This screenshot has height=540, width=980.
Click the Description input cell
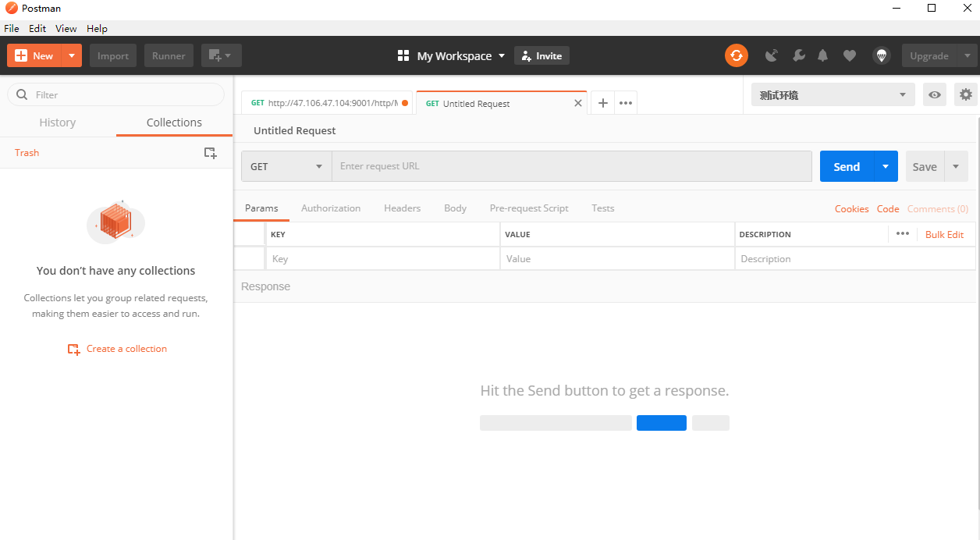click(855, 258)
